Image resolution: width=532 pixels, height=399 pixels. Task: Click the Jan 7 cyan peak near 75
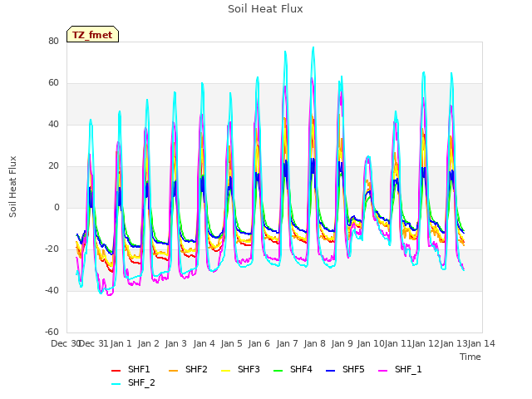tap(285, 52)
